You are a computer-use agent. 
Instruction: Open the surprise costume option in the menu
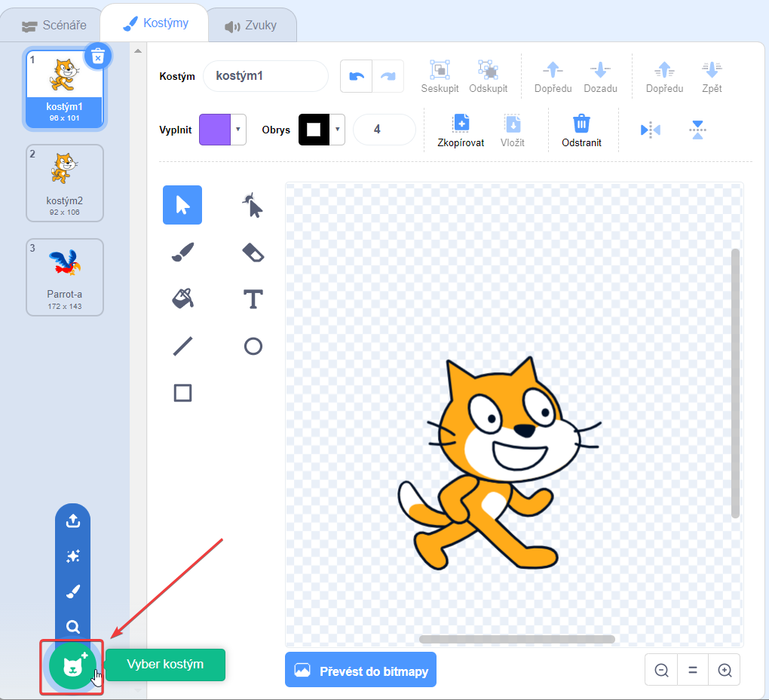72,556
